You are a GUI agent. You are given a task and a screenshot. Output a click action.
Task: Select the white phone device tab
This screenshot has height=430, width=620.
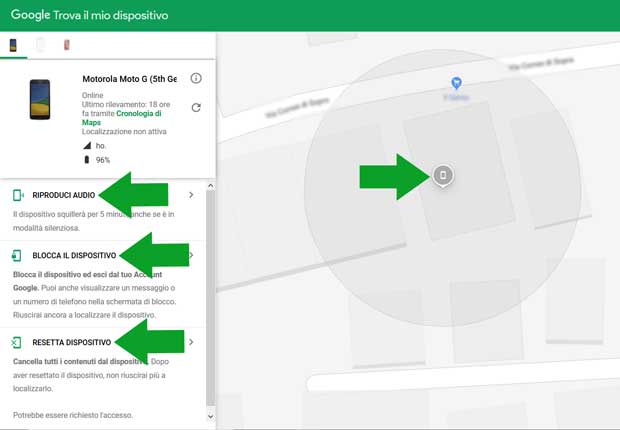[x=40, y=45]
